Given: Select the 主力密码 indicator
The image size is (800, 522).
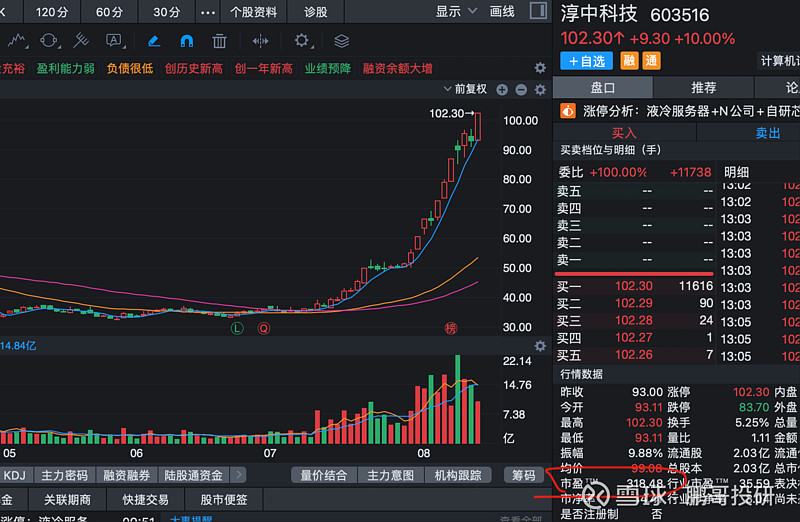Looking at the screenshot, I should [x=64, y=475].
